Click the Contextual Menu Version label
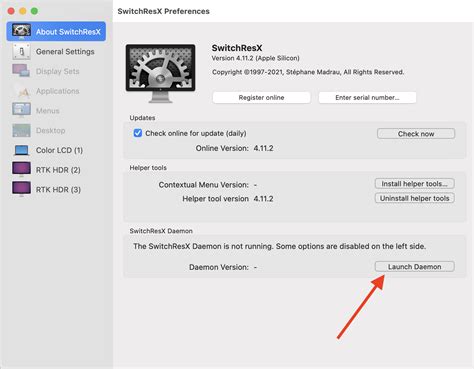The image size is (474, 369). pyautogui.click(x=204, y=185)
